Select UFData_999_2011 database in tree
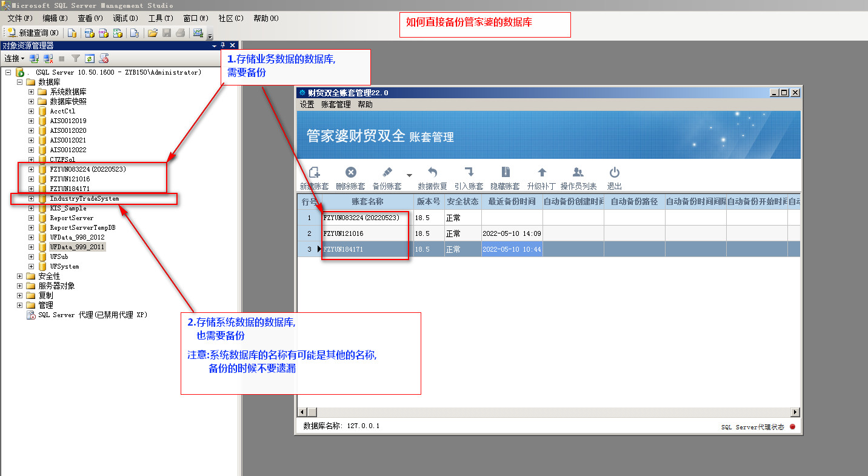868x476 pixels. [77, 247]
